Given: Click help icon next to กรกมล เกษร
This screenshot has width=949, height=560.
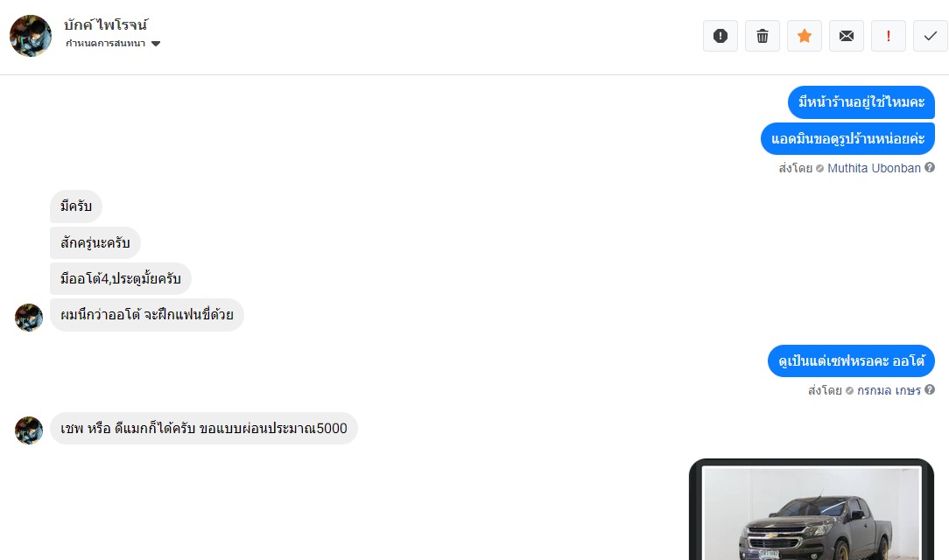Looking at the screenshot, I should (930, 390).
